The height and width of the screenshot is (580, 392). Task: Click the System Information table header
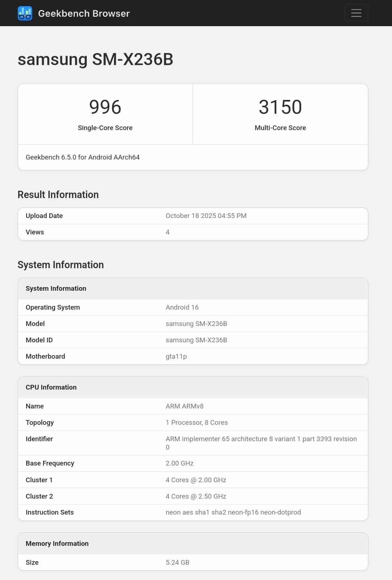(x=56, y=289)
